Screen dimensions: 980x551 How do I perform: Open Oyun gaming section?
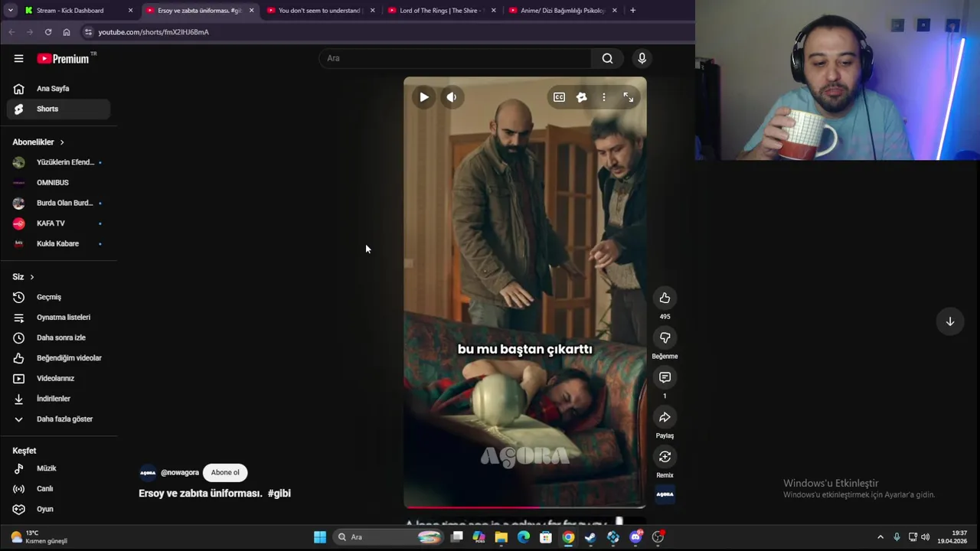pyautogui.click(x=59, y=509)
